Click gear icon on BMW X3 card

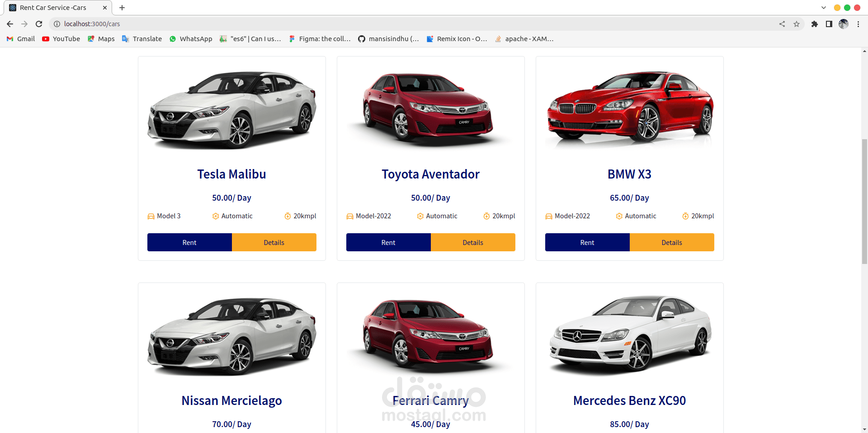tap(619, 216)
